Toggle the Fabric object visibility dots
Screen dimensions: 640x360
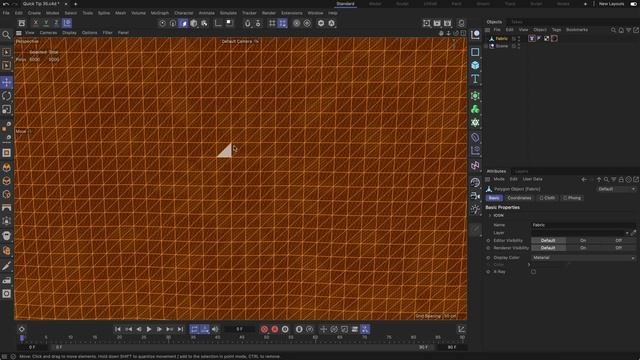tap(519, 38)
